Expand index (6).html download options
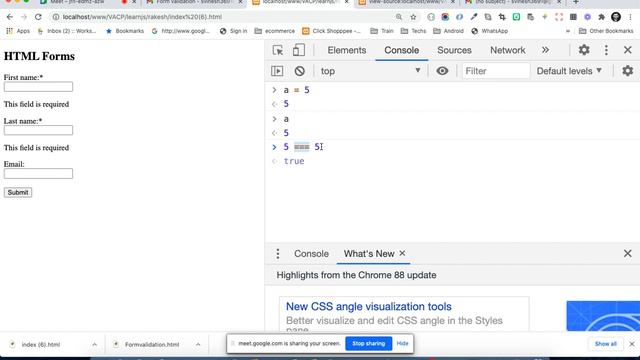 point(95,344)
